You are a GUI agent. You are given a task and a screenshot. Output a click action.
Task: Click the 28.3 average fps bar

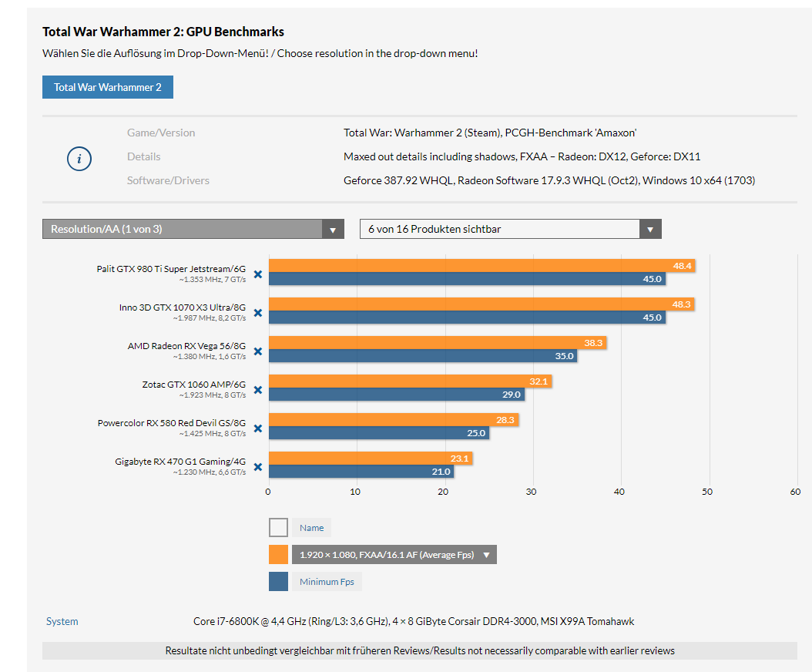394,420
